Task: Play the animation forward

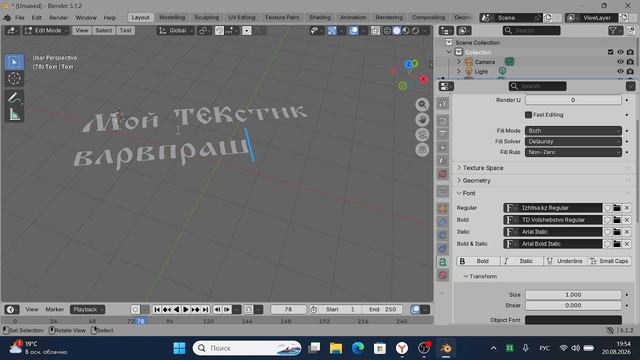Action: coord(186,310)
